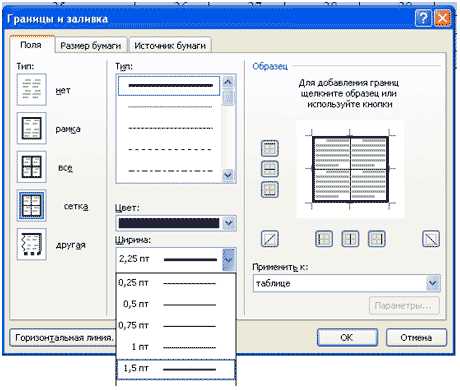Select the 'нет' border type icon
Viewport: 460px width, 390px height.
[x=32, y=90]
